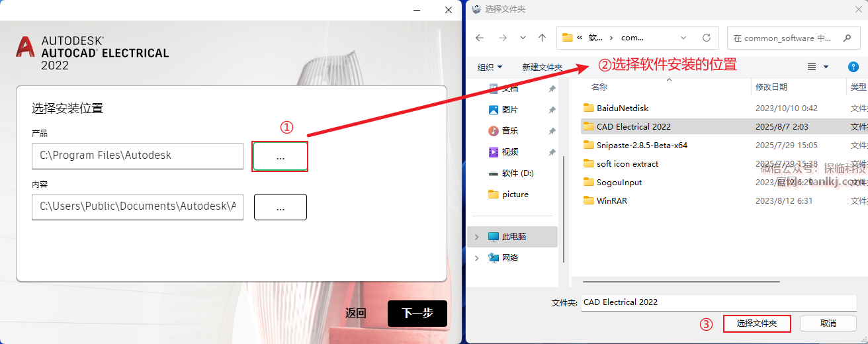Click the 2023/8/12 6:31 date cell
868x344 pixels.
click(x=784, y=200)
